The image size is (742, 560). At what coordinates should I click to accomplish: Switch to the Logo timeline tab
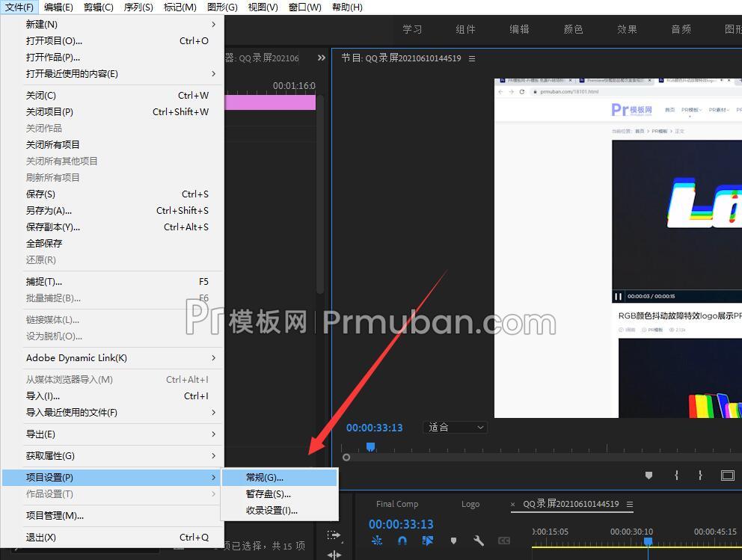470,504
